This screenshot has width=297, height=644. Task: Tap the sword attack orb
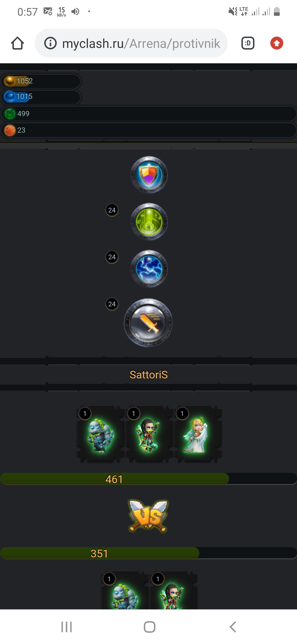148,323
